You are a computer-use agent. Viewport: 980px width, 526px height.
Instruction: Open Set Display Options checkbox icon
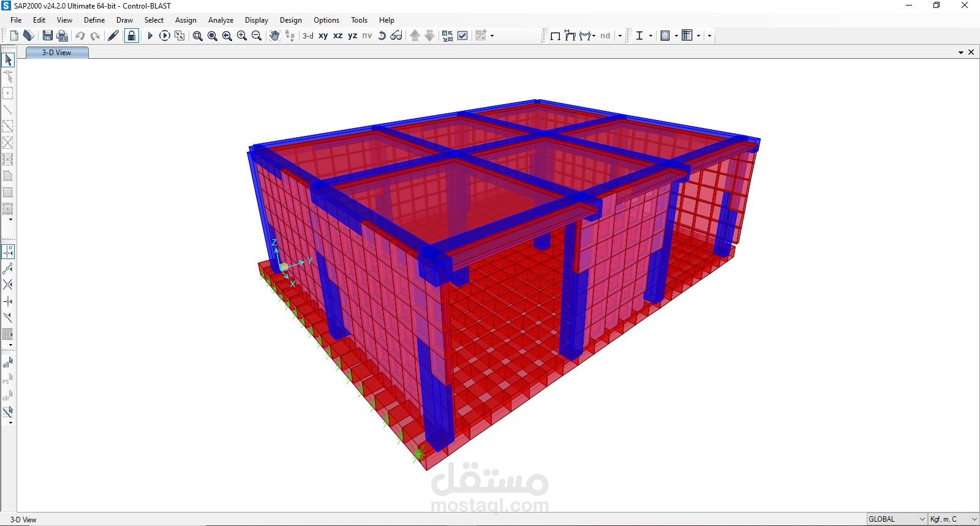pos(462,36)
